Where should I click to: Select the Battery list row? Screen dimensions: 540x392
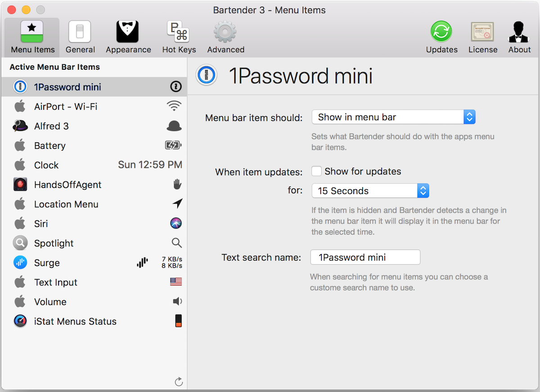point(94,145)
